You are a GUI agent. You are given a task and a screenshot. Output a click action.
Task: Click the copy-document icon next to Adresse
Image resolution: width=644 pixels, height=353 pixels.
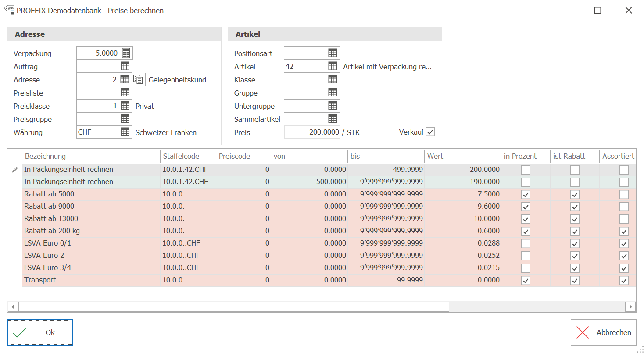tap(138, 80)
